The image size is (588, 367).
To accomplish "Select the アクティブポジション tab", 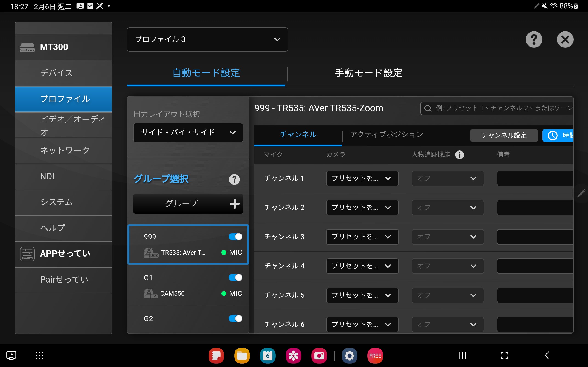I will click(387, 134).
